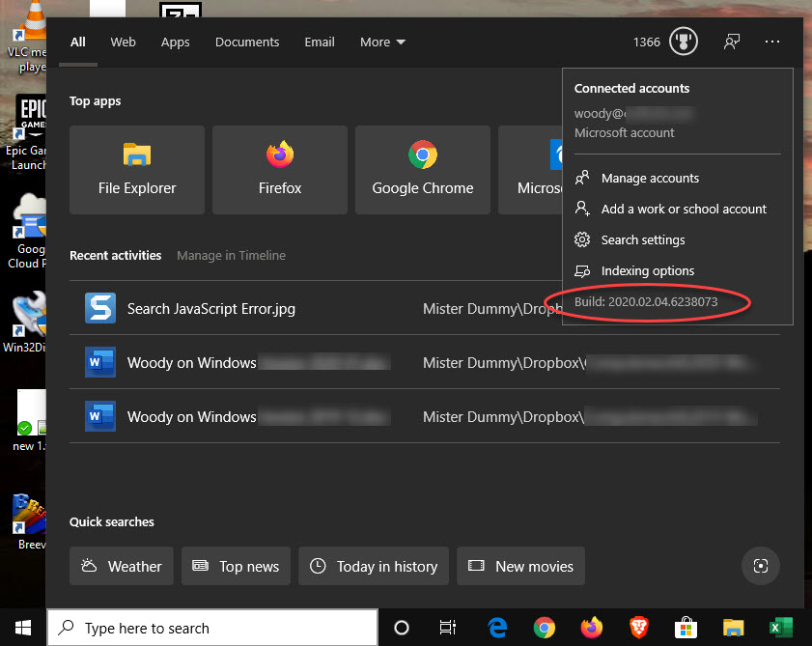Image resolution: width=812 pixels, height=646 pixels.
Task: Click the Weather quick search button
Action: coord(122,567)
